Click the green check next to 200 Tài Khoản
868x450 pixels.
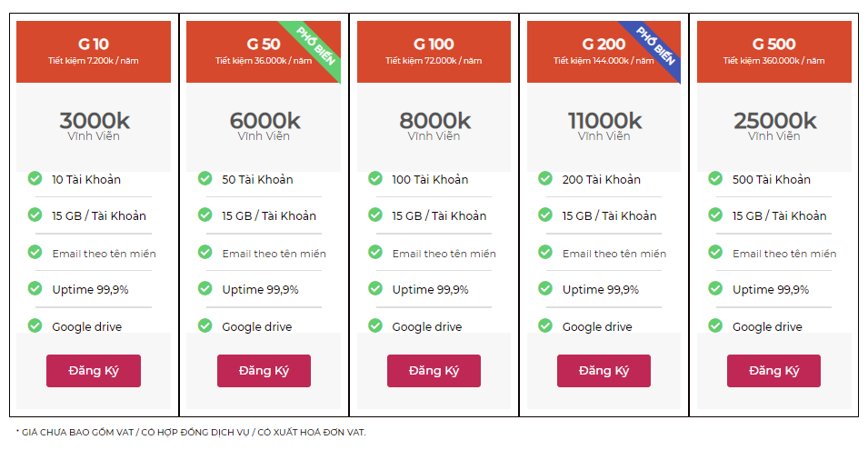point(545,178)
